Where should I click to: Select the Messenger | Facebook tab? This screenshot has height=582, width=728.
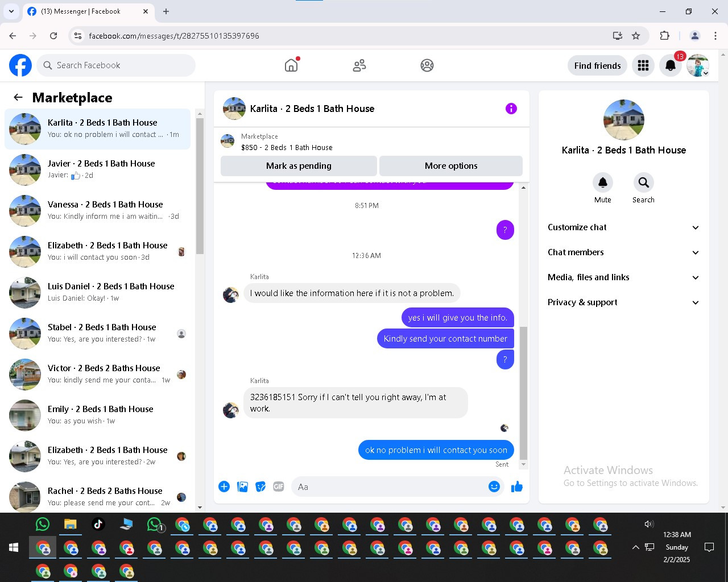[88, 11]
